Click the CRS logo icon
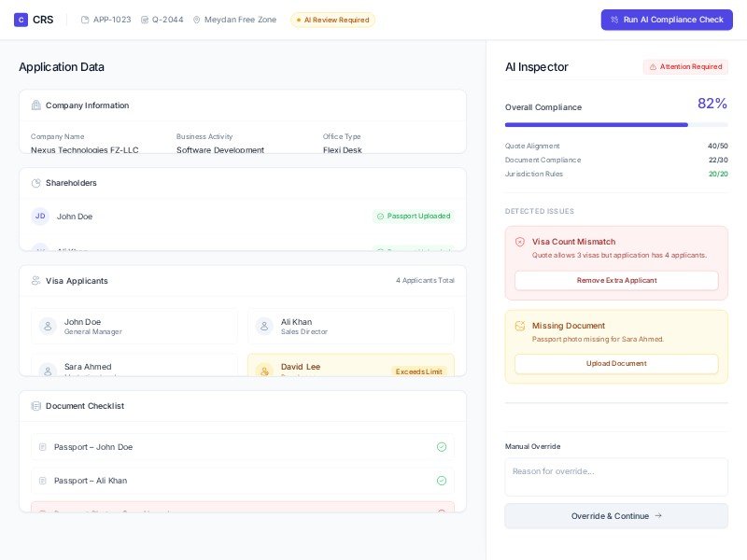 (21, 20)
